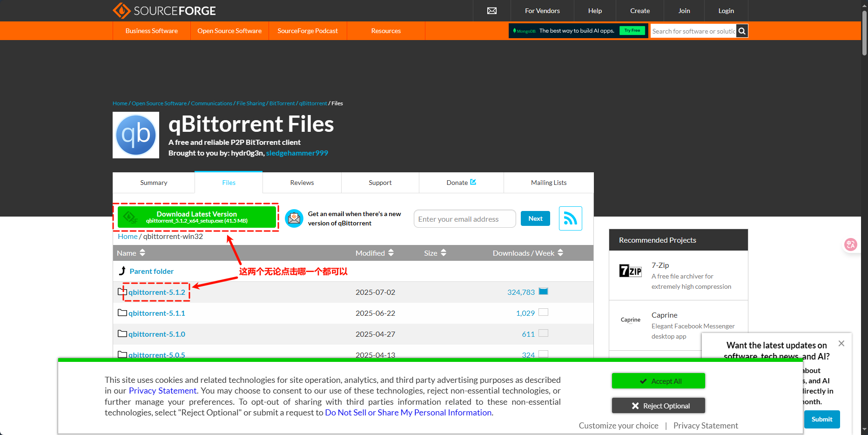Viewport: 868px width, 435px height.
Task: Click the qBittorrent project logo
Action: coord(136,135)
